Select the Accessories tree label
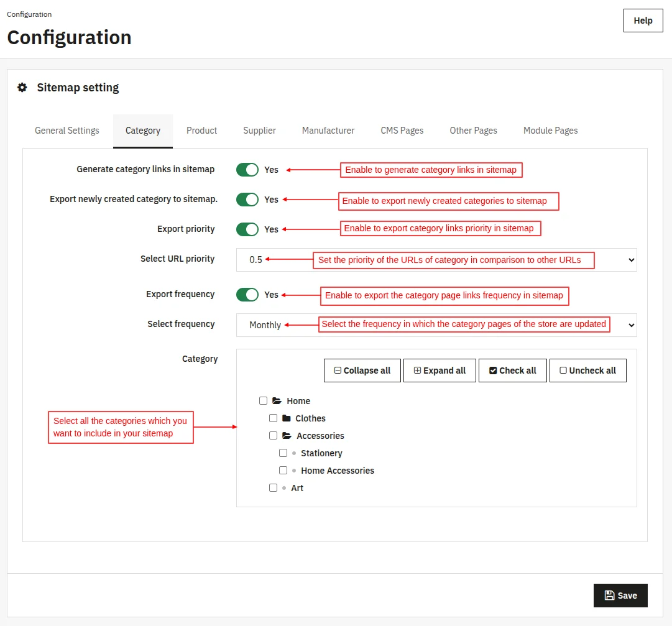 click(x=320, y=436)
